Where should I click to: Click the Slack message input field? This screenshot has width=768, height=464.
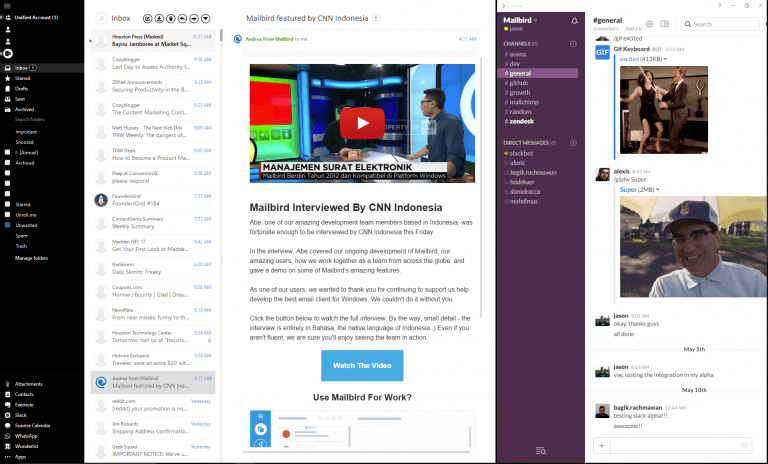tap(675, 445)
